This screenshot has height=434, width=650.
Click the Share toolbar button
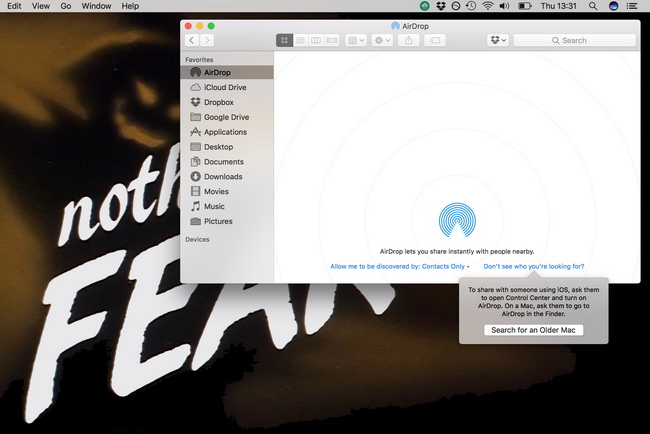coord(409,40)
